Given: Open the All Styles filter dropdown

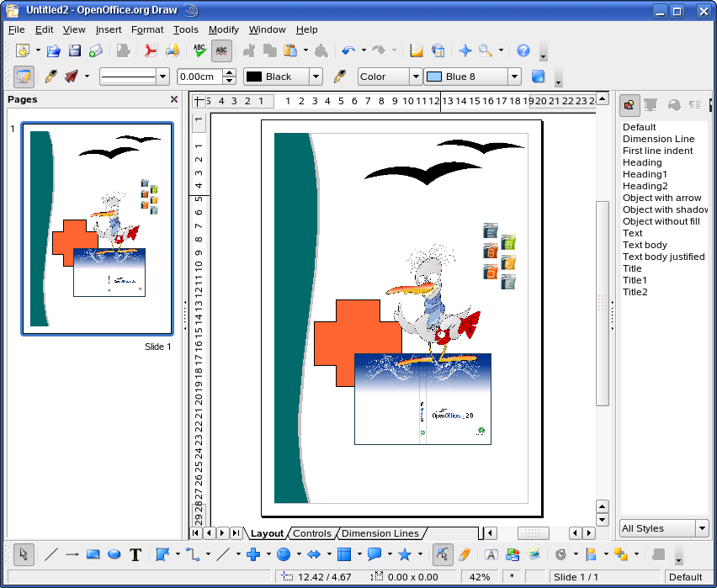Looking at the screenshot, I should coord(703,528).
